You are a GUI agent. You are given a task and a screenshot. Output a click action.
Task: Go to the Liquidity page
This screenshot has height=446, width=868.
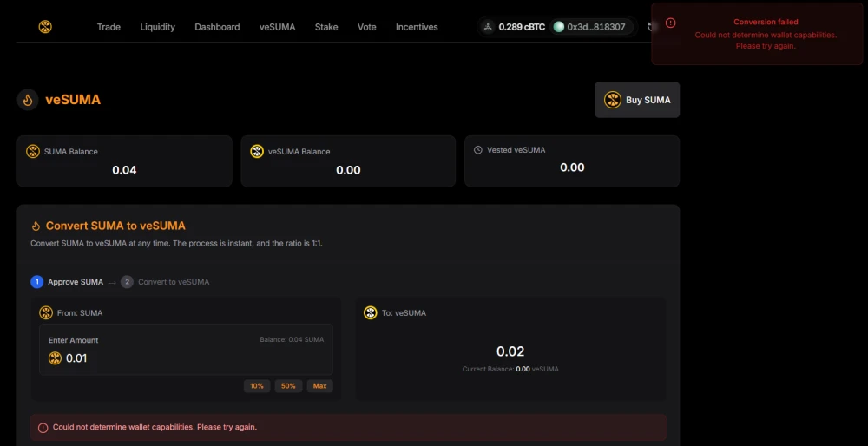tap(157, 27)
